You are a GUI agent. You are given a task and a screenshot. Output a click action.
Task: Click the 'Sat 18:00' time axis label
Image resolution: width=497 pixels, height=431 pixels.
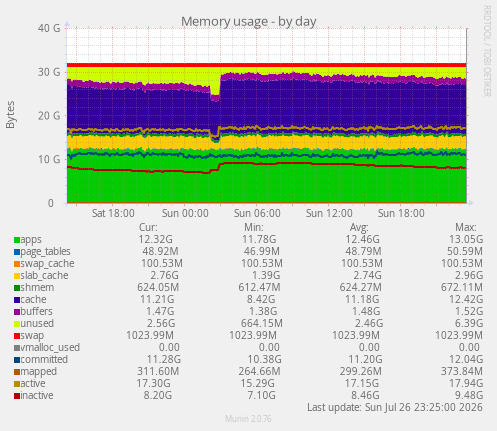pos(113,213)
